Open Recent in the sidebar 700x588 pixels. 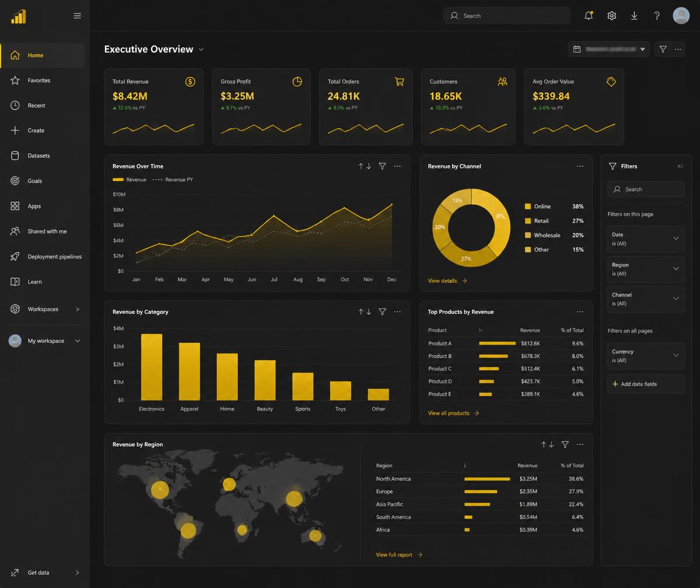pos(43,106)
